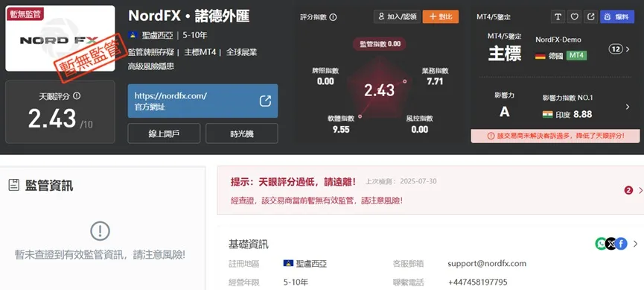644x290 pixels.
Task: Click the 線上開戶 button
Action: (x=164, y=133)
